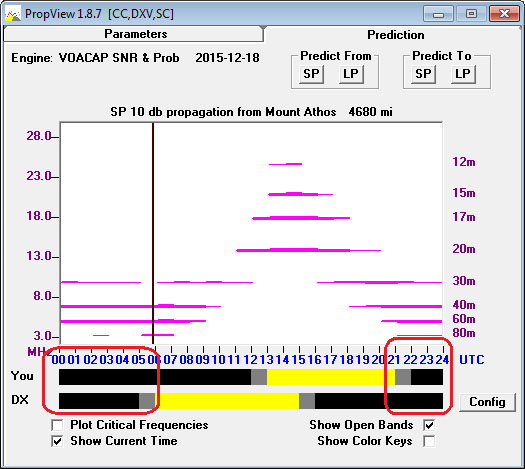Click yellow daylight segment in You bar
The width and height of the screenshot is (525, 469).
click(331, 377)
